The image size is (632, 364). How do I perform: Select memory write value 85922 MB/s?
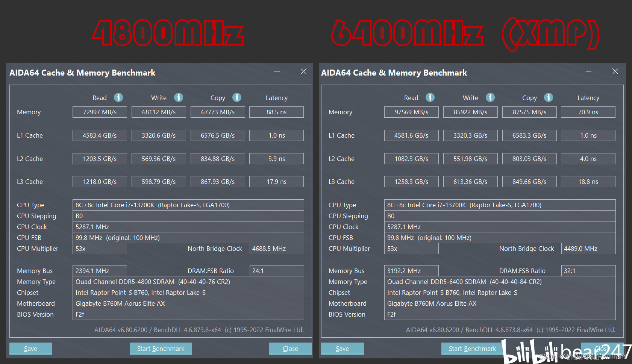click(470, 112)
